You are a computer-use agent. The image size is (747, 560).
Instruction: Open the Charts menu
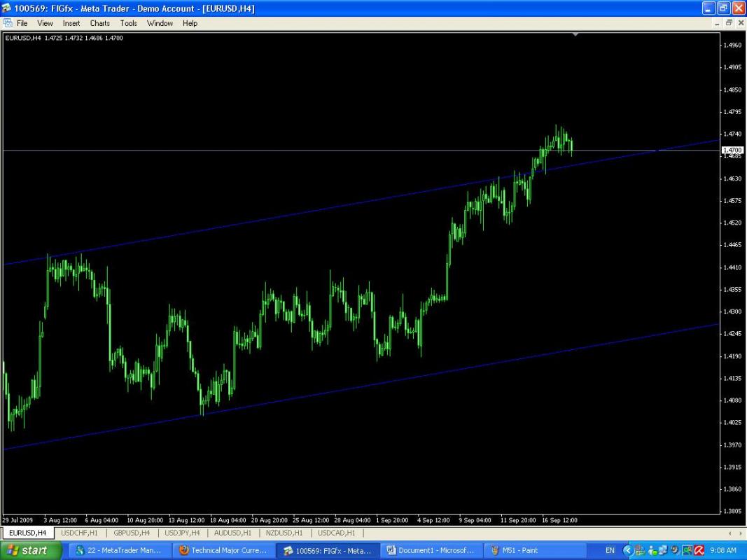pos(99,23)
